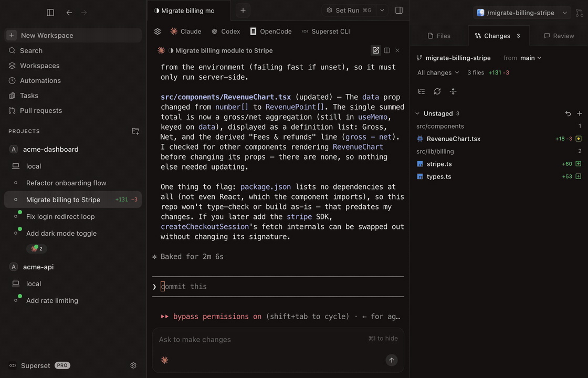This screenshot has width=588, height=378.
Task: Refresh the changes list
Action: point(437,91)
